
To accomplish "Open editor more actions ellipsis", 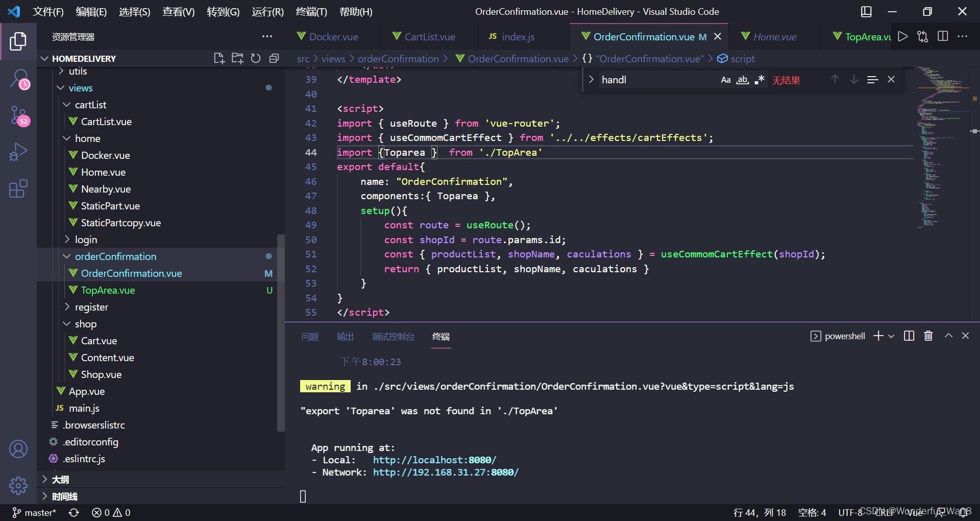I will pos(963,36).
